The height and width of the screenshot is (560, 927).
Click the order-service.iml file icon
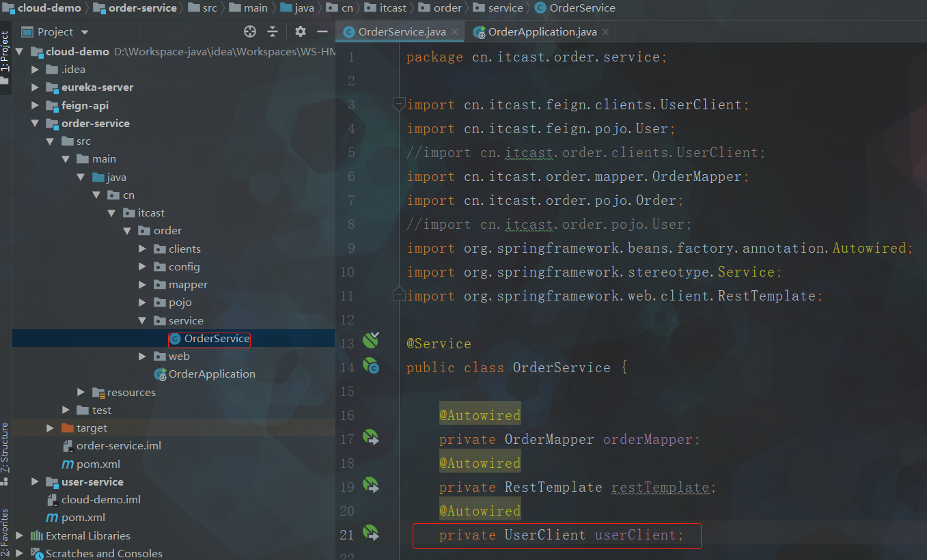(68, 446)
